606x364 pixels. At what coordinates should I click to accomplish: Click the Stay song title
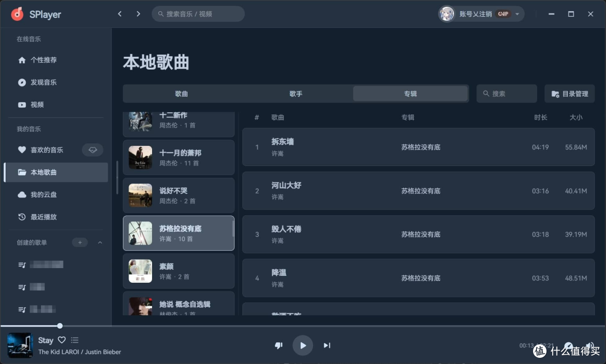[x=45, y=340]
